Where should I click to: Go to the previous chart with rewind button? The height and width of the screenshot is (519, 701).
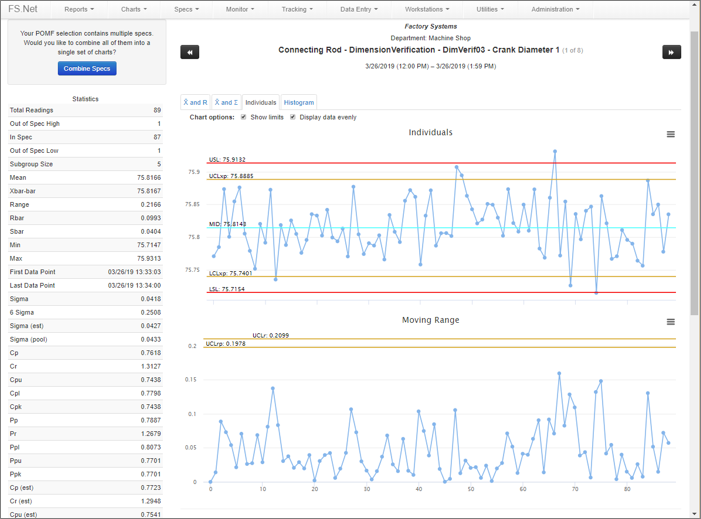click(189, 52)
